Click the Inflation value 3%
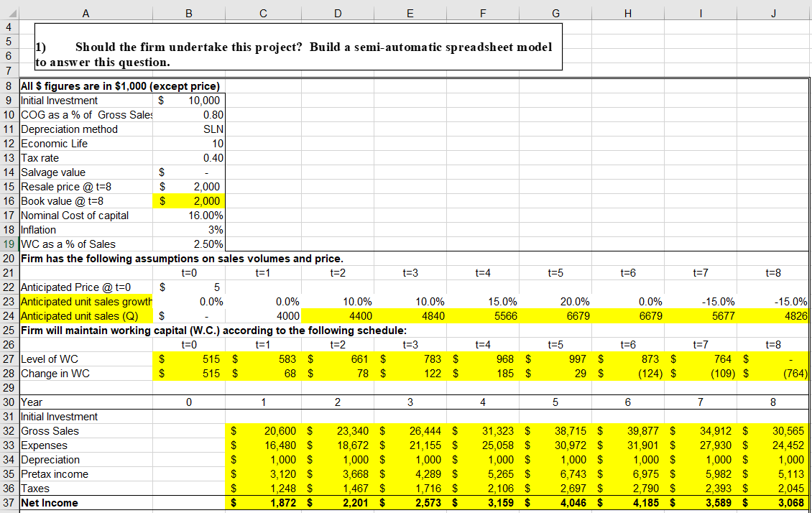812x513 pixels. [188, 229]
